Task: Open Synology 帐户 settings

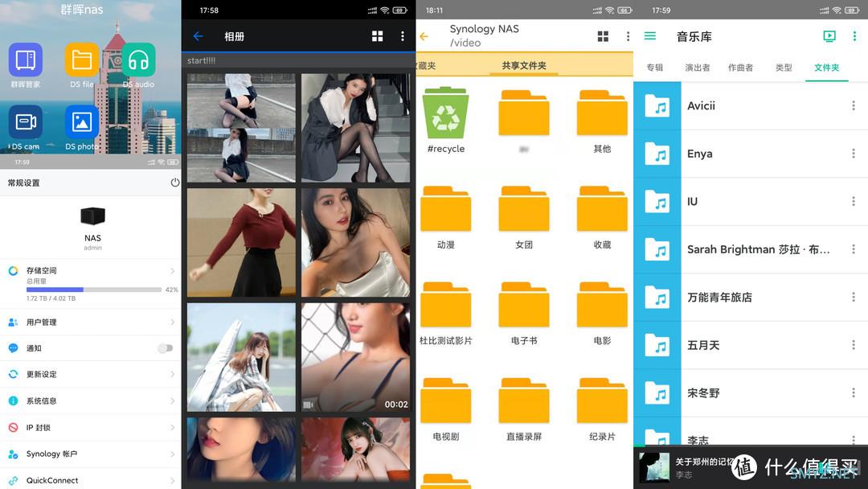Action: tap(91, 454)
